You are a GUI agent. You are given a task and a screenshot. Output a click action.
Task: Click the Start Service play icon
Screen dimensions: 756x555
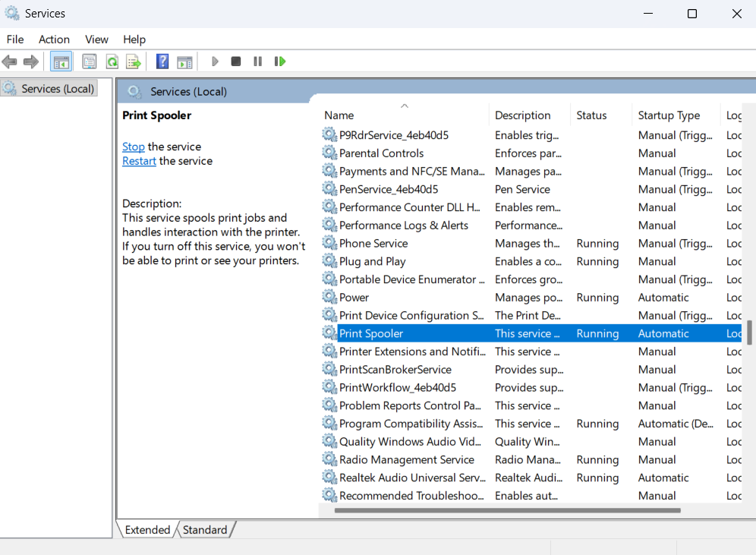(x=215, y=61)
